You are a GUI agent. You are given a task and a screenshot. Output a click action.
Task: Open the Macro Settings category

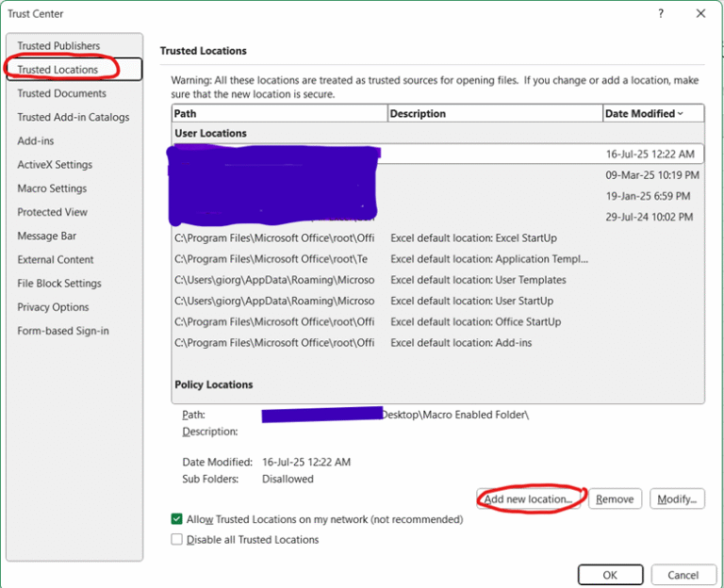point(52,188)
